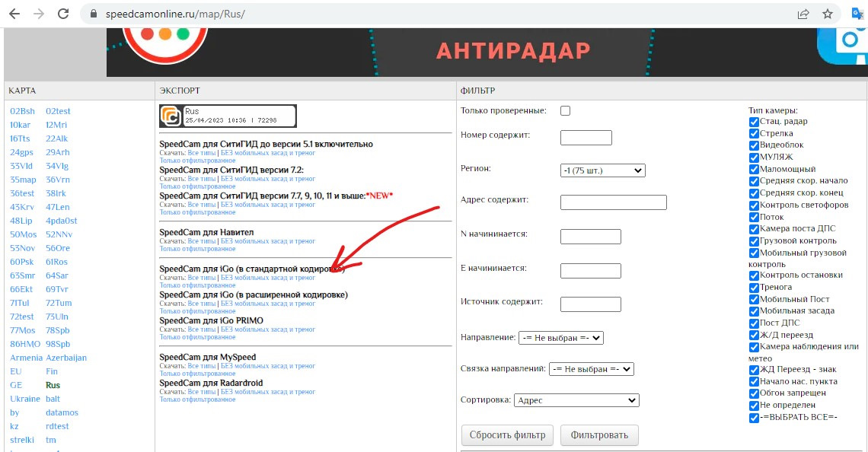Click the АНТИРАДАР banner image
Viewport: 868px width, 452px height.
pos(487,53)
